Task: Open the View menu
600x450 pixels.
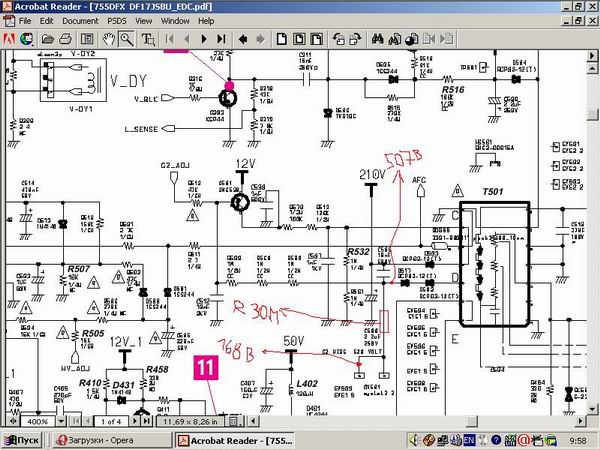Action: tap(143, 21)
